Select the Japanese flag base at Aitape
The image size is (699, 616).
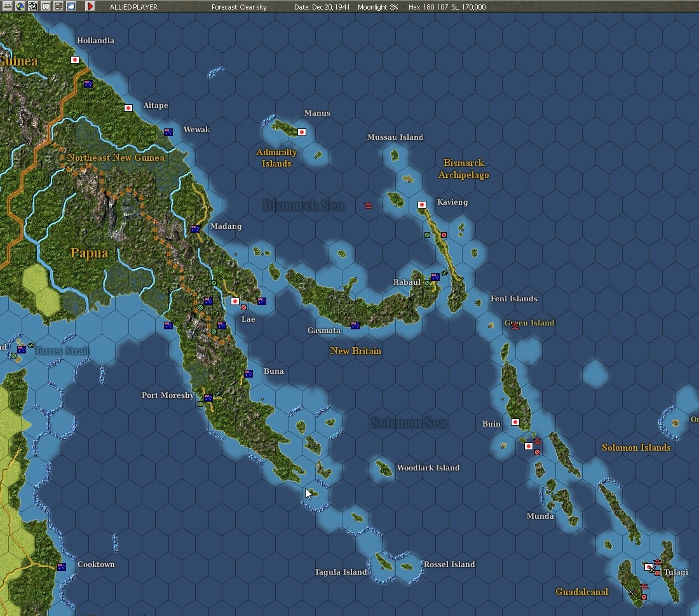[128, 108]
